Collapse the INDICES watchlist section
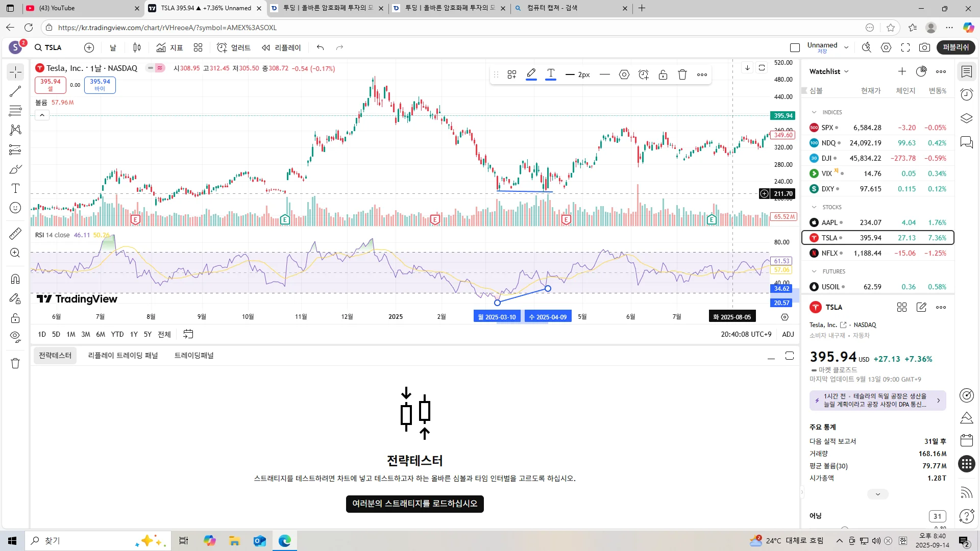Image resolution: width=980 pixels, height=551 pixels. 814,112
